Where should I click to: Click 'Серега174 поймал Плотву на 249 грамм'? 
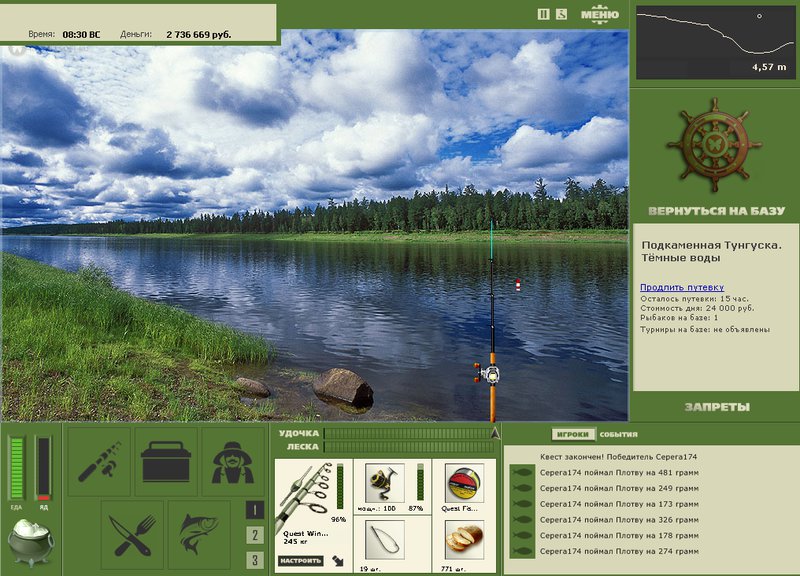tap(619, 488)
